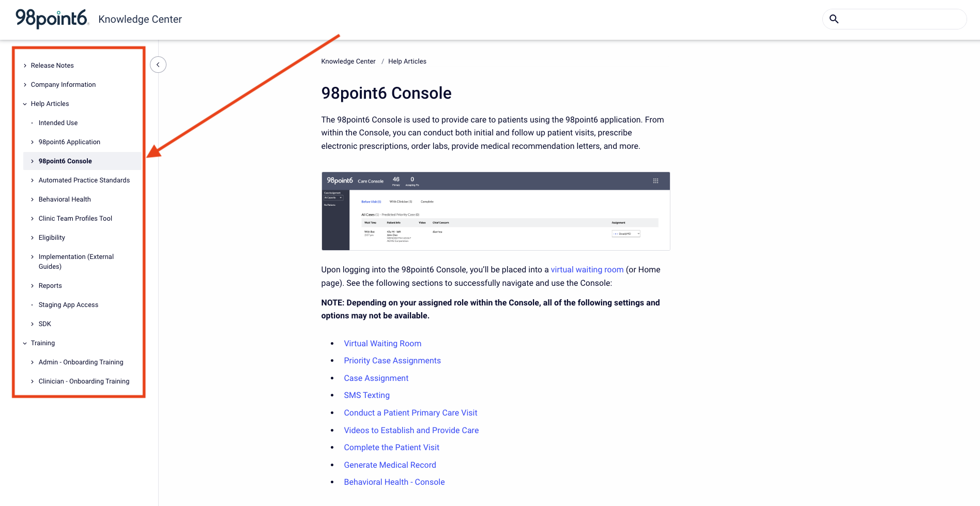
Task: Open Implementation (External Guides) item
Action: pyautogui.click(x=76, y=262)
